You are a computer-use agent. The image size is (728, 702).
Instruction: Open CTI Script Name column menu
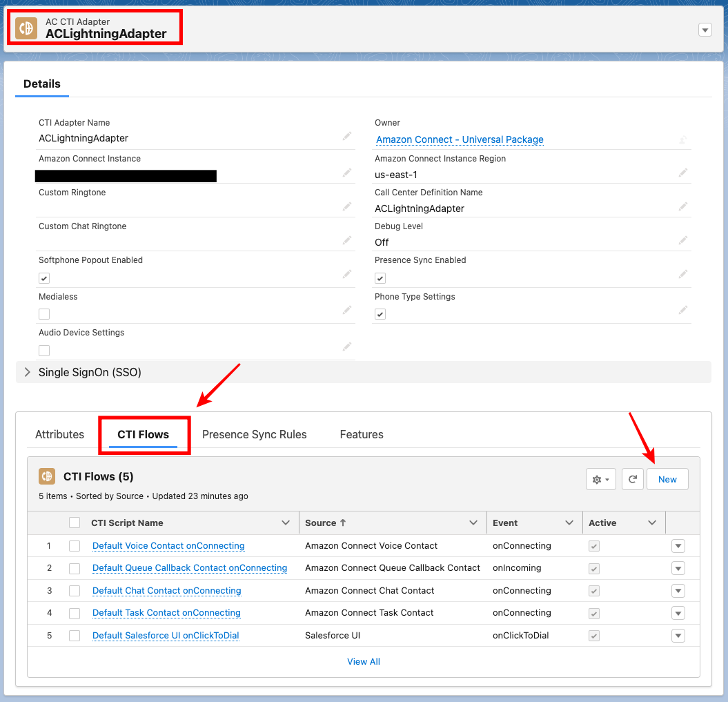(x=286, y=523)
